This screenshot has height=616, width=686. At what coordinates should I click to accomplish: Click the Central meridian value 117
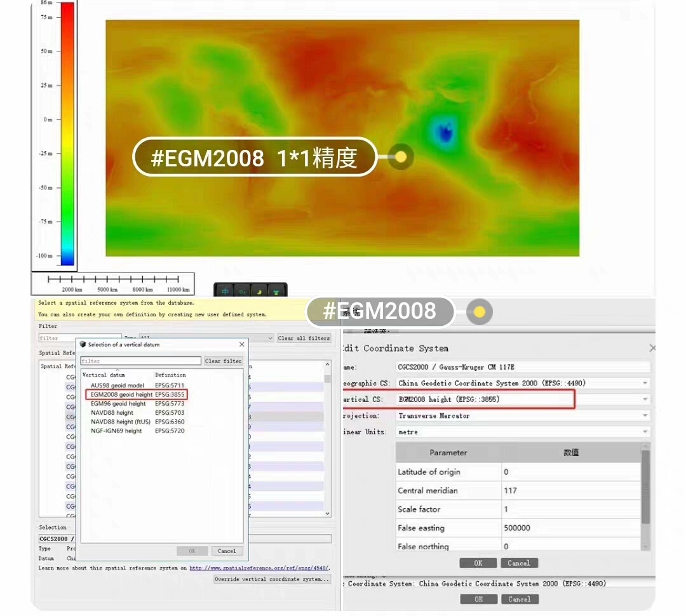point(571,490)
